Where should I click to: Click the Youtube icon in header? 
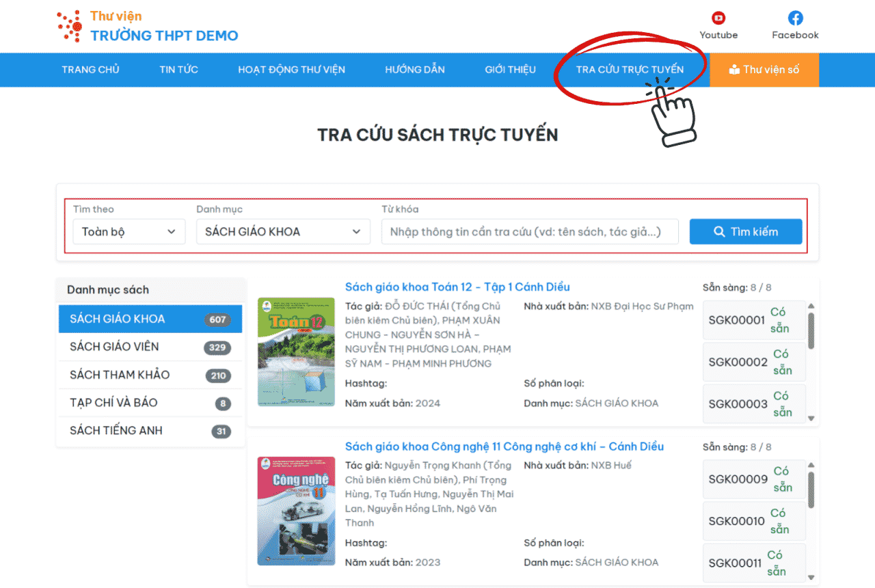click(718, 18)
